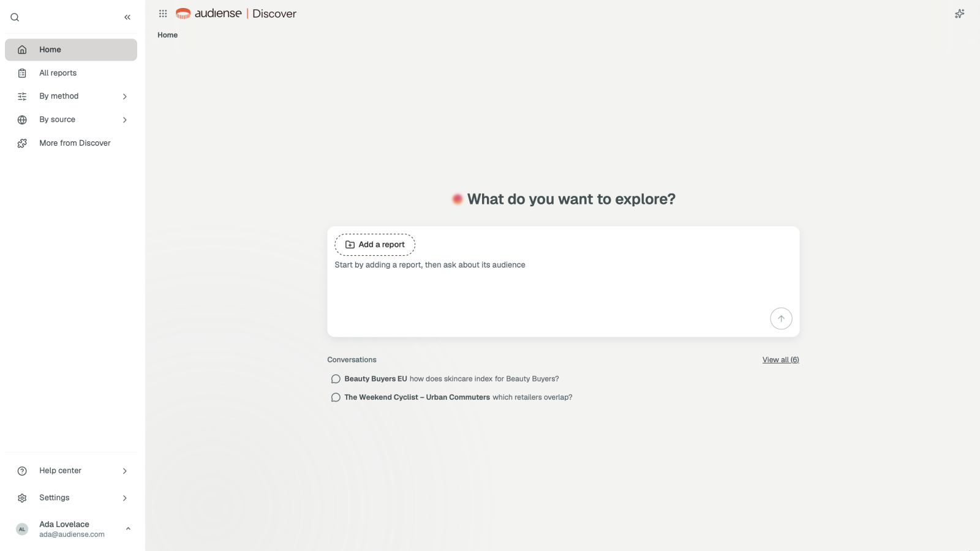Click the Ada Lovelace user name
Viewport: 980px width, 551px height.
coord(64,524)
